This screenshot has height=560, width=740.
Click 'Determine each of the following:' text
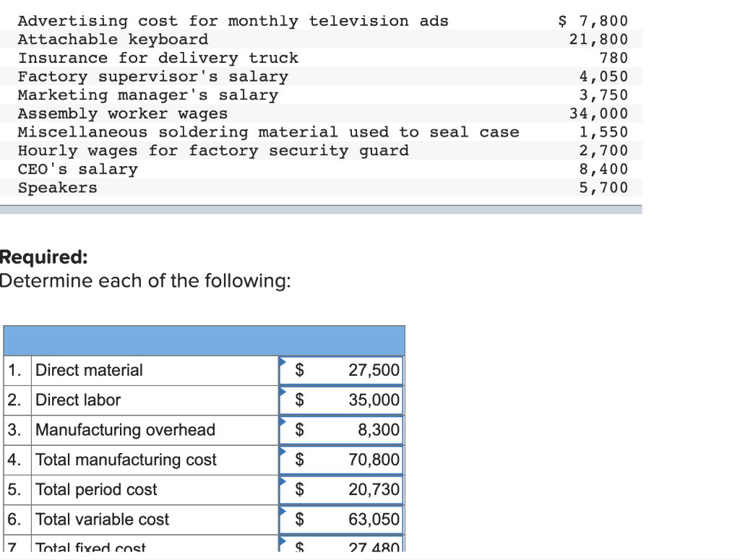145,281
